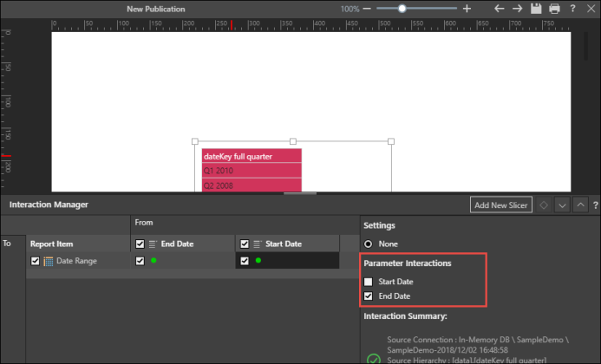Uncheck the End Date parameter interaction
The image size is (601, 364).
[369, 296]
